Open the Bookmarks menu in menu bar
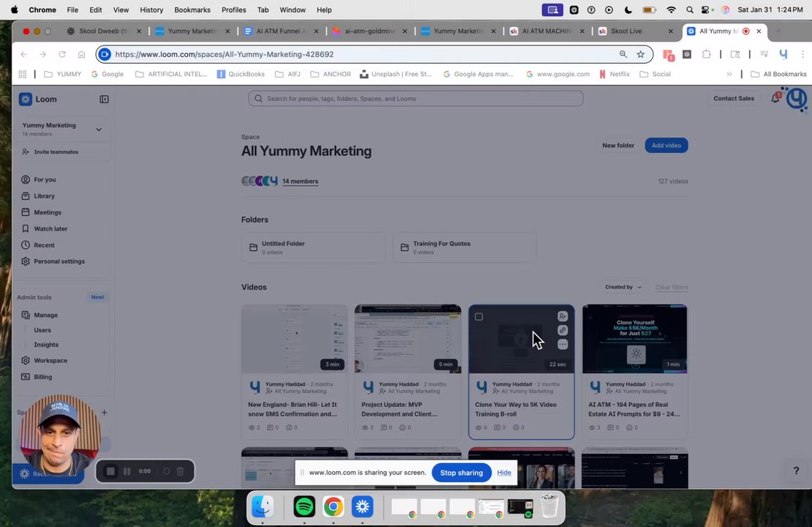This screenshot has width=812, height=527. (x=192, y=10)
